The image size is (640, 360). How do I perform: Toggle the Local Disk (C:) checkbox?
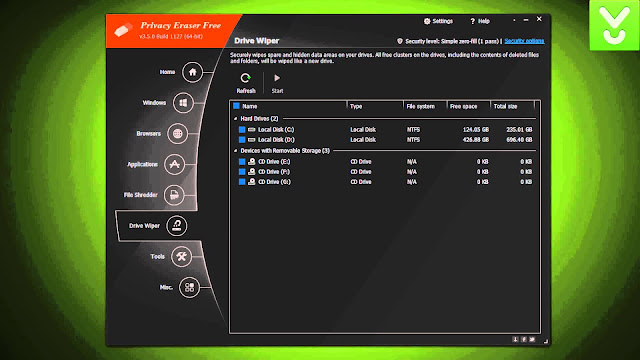[242, 129]
